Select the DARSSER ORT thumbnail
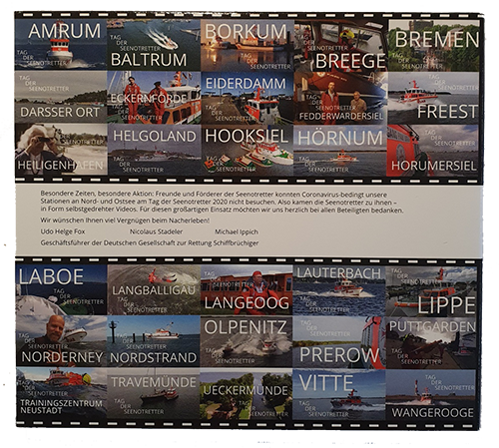Viewport: 499px width, 448px height. pyautogui.click(x=61, y=97)
